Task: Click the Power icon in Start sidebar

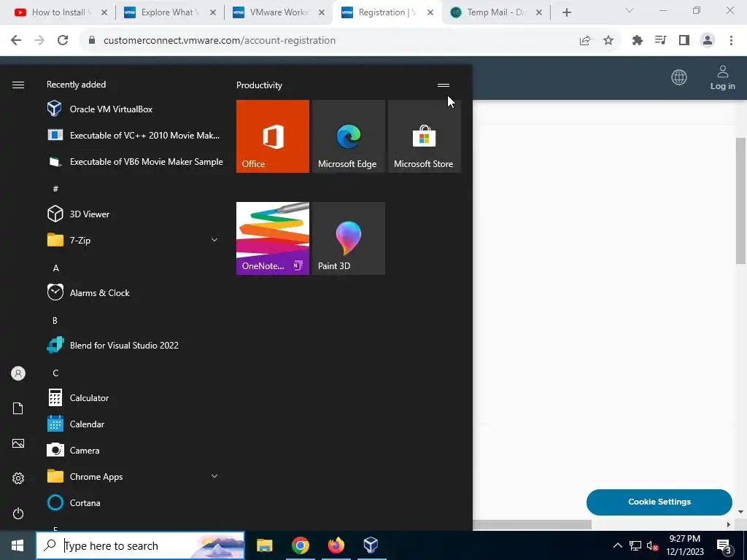Action: [x=18, y=514]
